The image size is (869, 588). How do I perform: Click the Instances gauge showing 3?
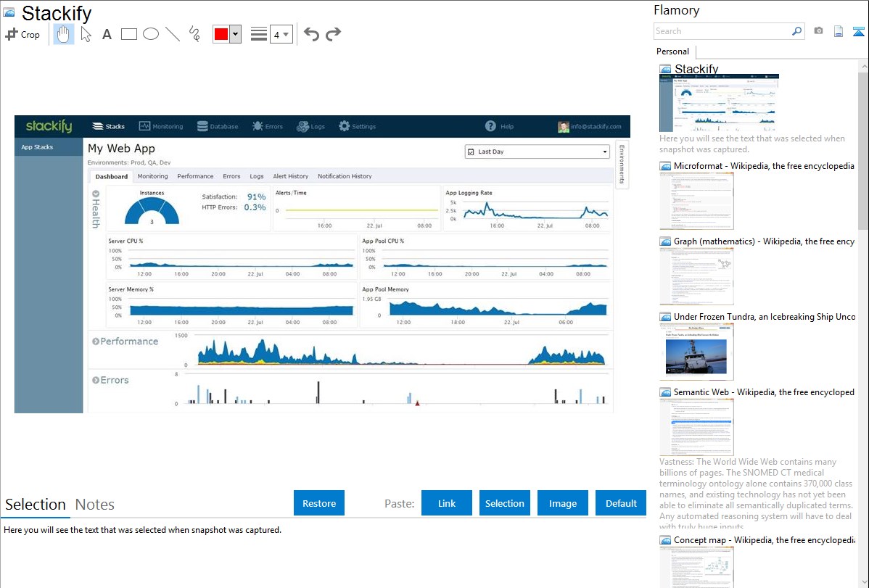coord(152,210)
